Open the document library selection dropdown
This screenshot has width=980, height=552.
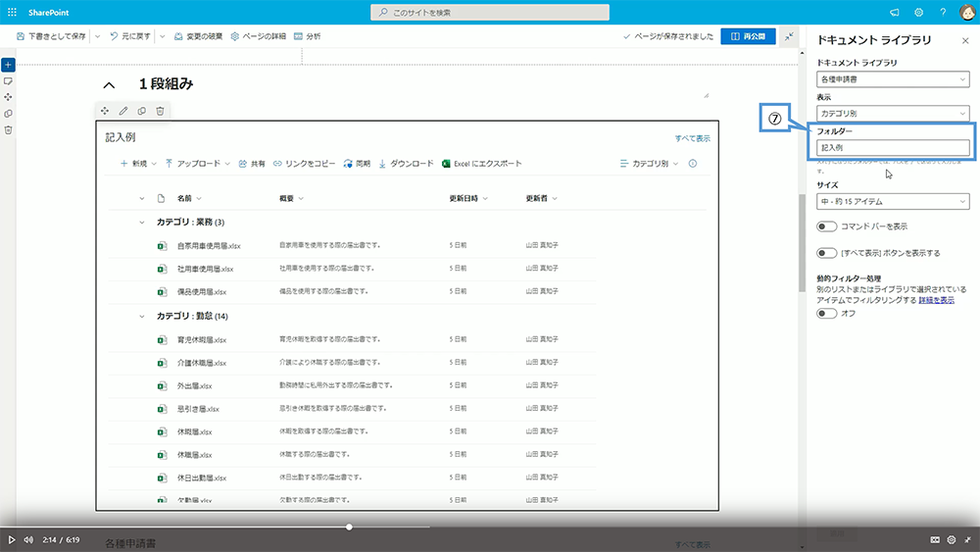(893, 79)
